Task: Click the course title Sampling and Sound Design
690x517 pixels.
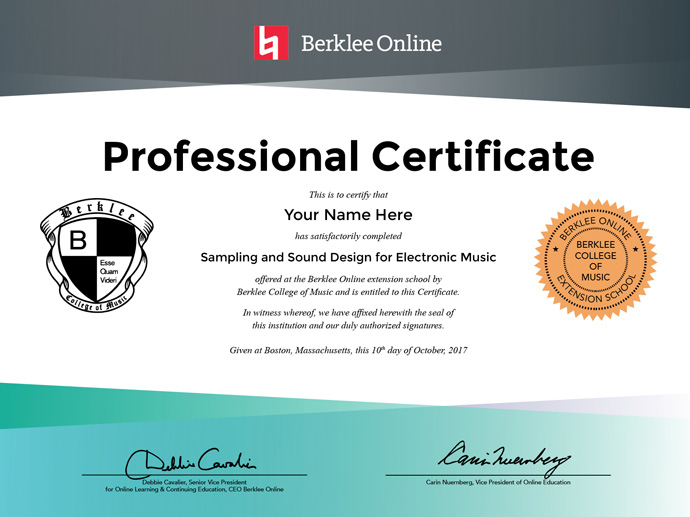Action: point(348,257)
